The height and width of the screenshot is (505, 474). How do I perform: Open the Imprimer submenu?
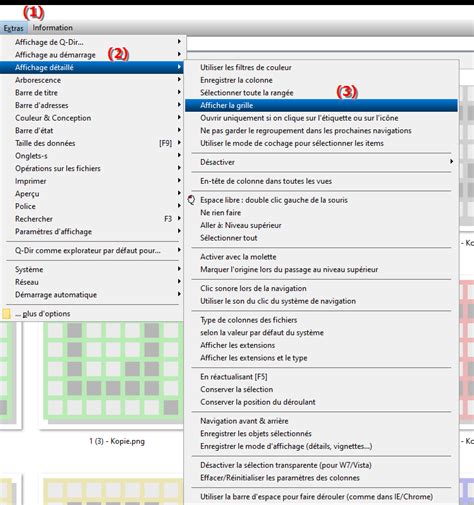(92, 181)
